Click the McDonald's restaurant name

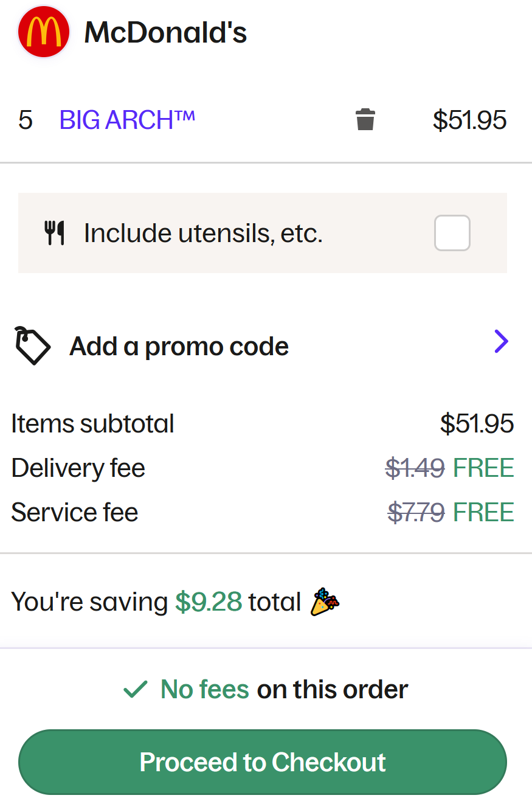165,32
